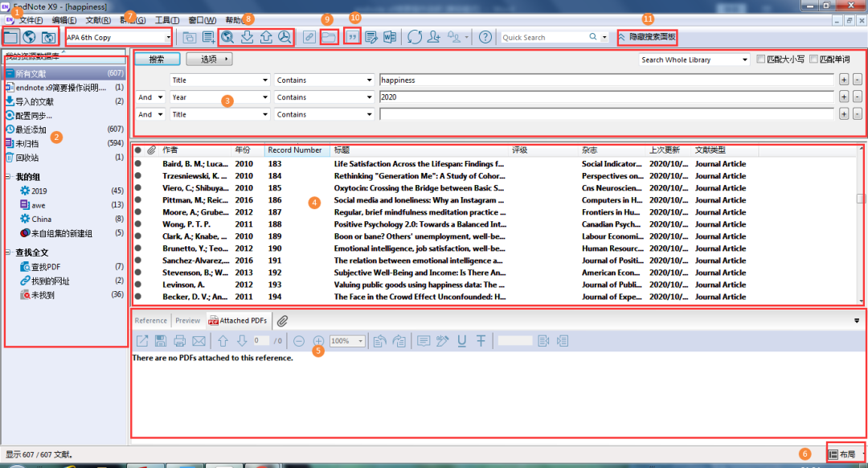Click the Import (down arrow) toolbar icon

(247, 37)
